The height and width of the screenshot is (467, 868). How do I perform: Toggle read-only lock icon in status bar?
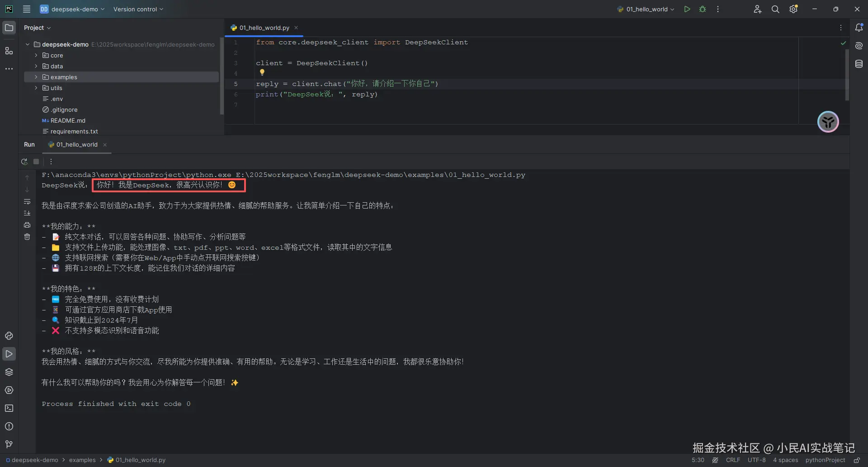tap(857, 460)
